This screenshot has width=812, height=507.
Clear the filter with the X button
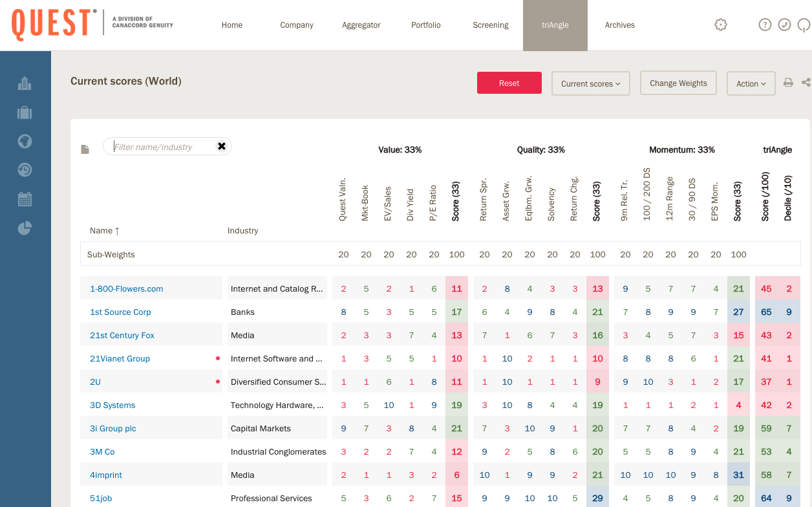click(x=222, y=146)
